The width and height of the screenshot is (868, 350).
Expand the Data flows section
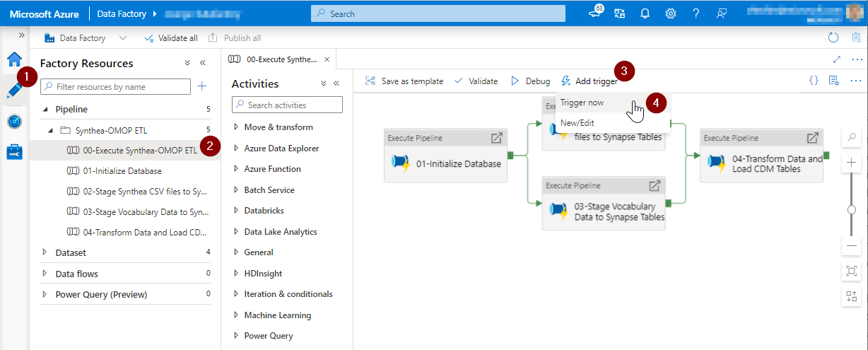(45, 274)
